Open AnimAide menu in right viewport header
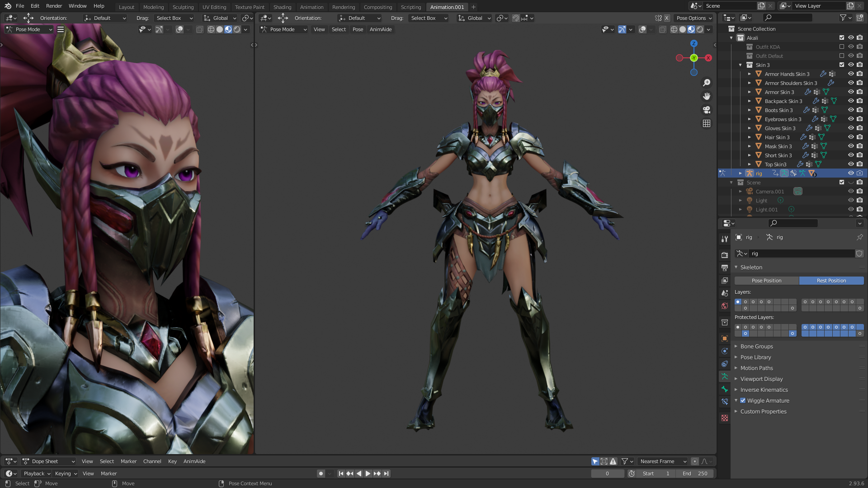 tap(381, 29)
